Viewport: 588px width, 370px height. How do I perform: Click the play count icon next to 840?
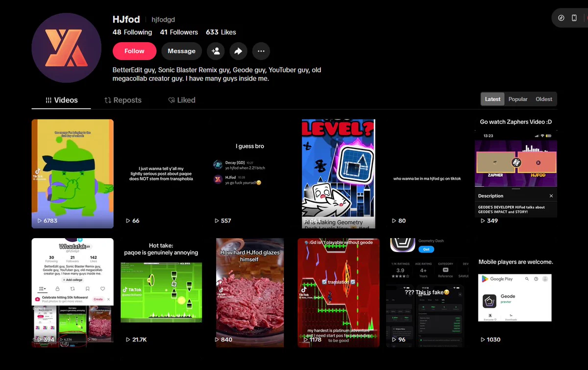point(217,340)
